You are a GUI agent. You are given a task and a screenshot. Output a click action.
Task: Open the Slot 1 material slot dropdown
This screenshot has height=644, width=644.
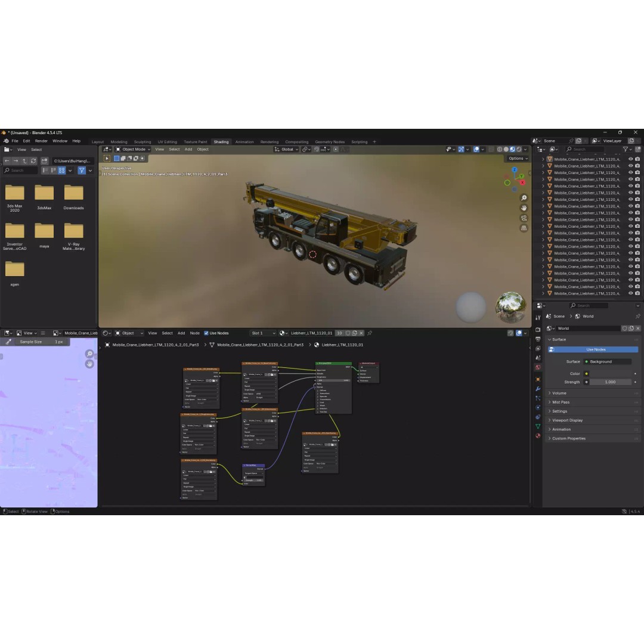263,333
